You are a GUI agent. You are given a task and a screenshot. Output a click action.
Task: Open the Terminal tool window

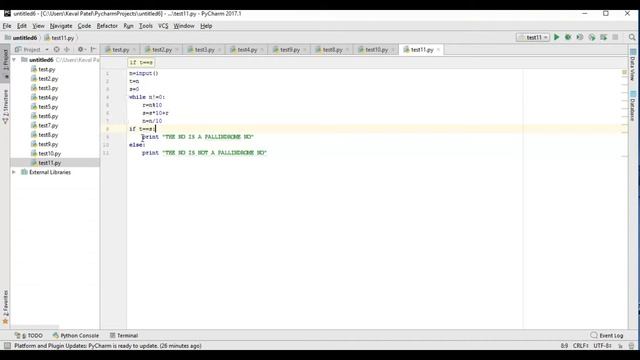pos(124,336)
